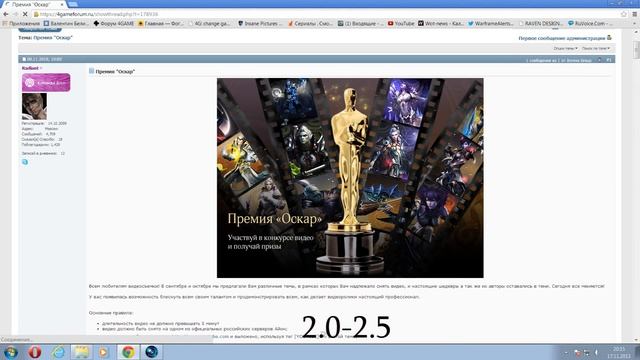640x360 pixels.
Task: Open the Wot-news bookmark
Action: click(x=441, y=24)
